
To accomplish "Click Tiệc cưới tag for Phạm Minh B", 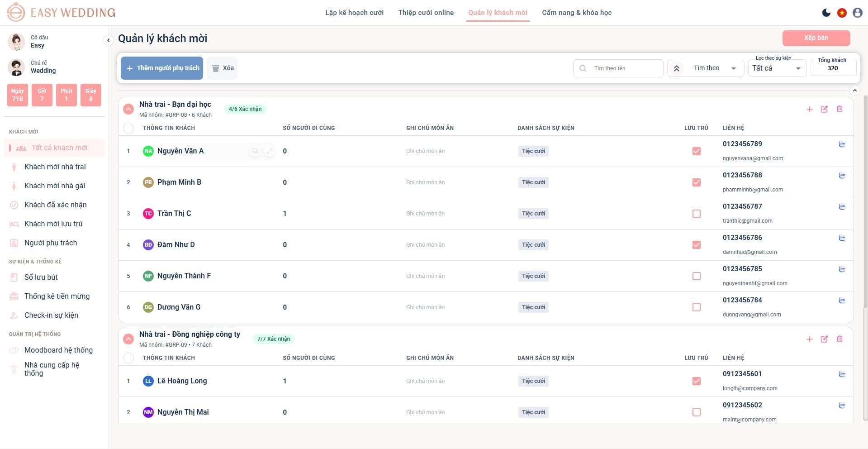I will pos(533,182).
